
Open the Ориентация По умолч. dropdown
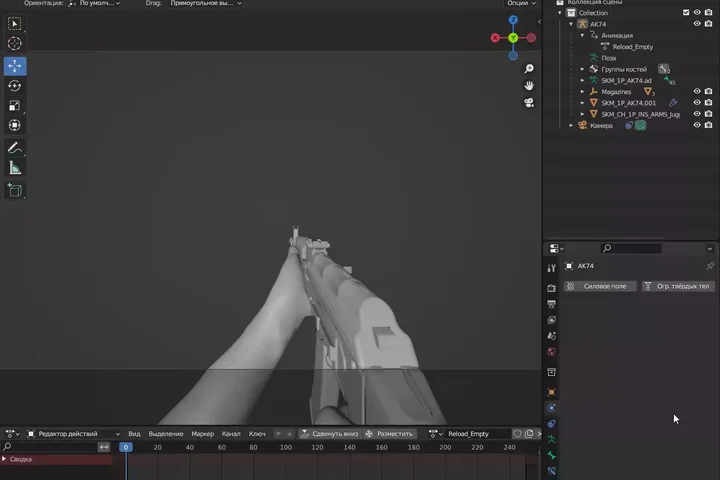tap(94, 3)
